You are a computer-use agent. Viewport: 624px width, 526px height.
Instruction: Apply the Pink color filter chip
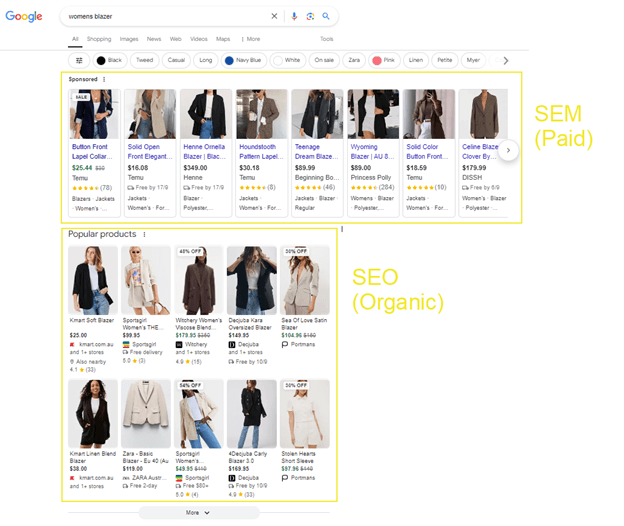[384, 60]
